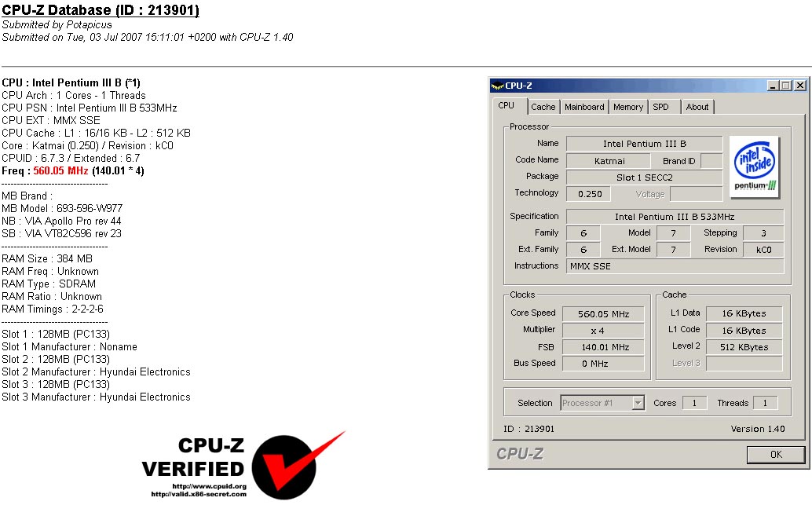Click the Stepping value 3

pyautogui.click(x=763, y=233)
